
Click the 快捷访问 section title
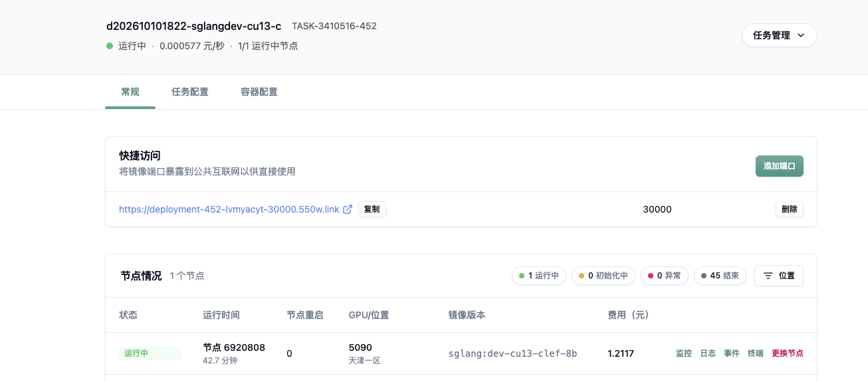tap(140, 155)
